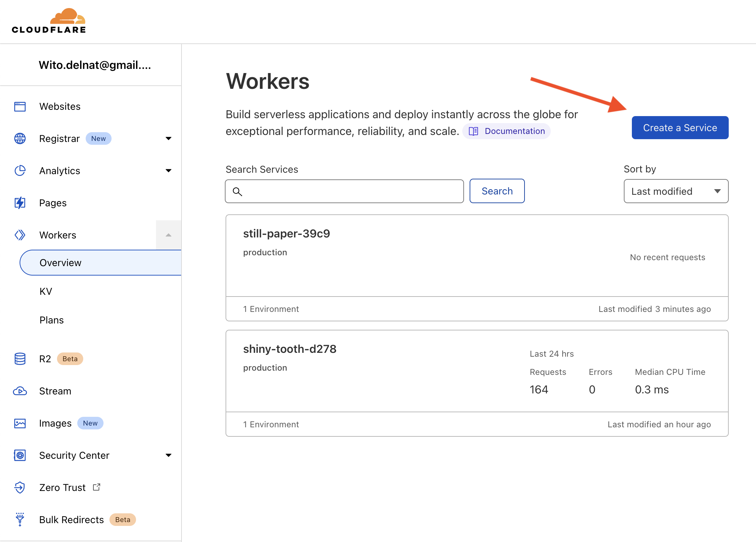Open the KV submenu item

coord(46,291)
